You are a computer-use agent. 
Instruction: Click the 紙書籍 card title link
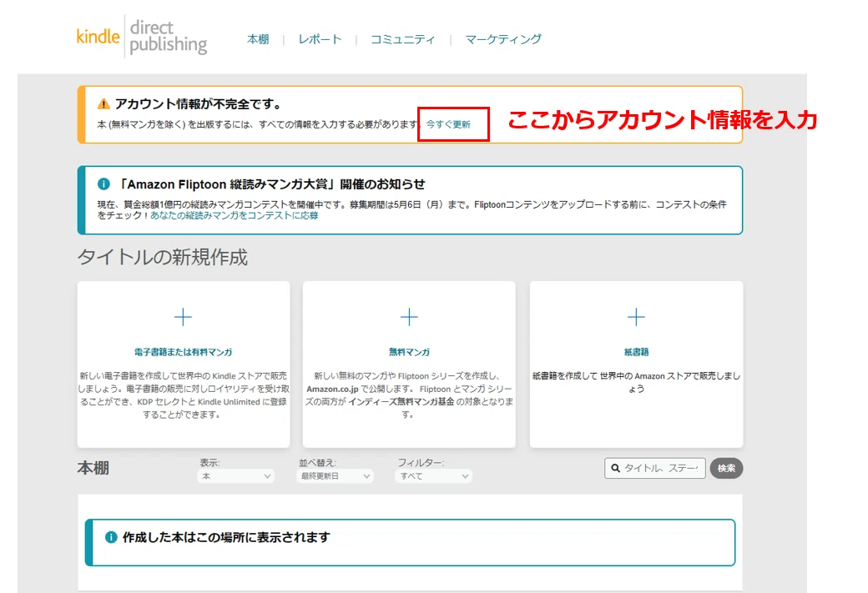(636, 352)
